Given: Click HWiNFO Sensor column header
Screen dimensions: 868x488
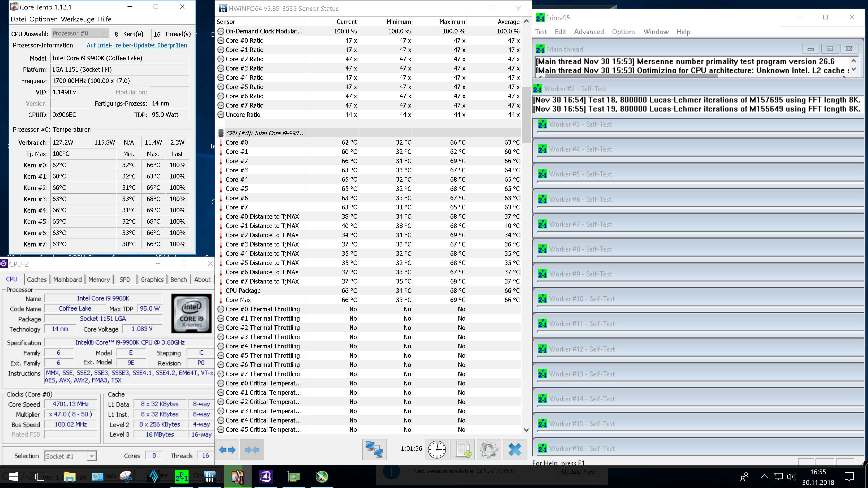Looking at the screenshot, I should tap(259, 21).
